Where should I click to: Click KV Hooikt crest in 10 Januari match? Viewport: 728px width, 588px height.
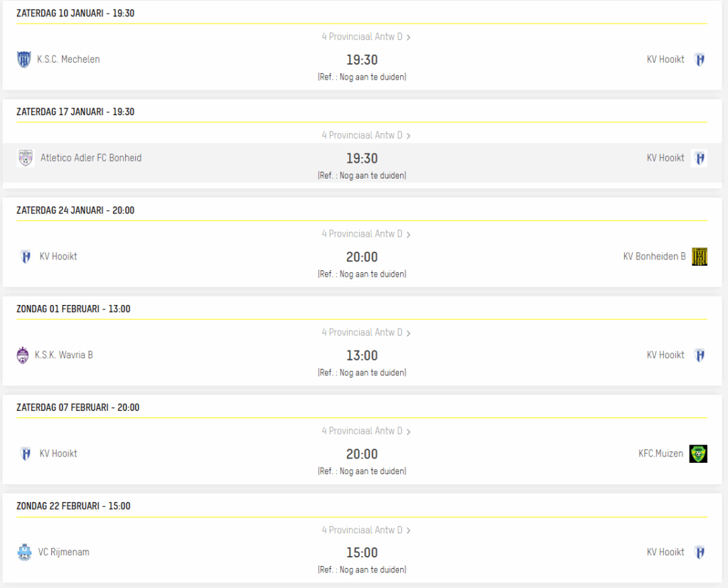point(700,60)
